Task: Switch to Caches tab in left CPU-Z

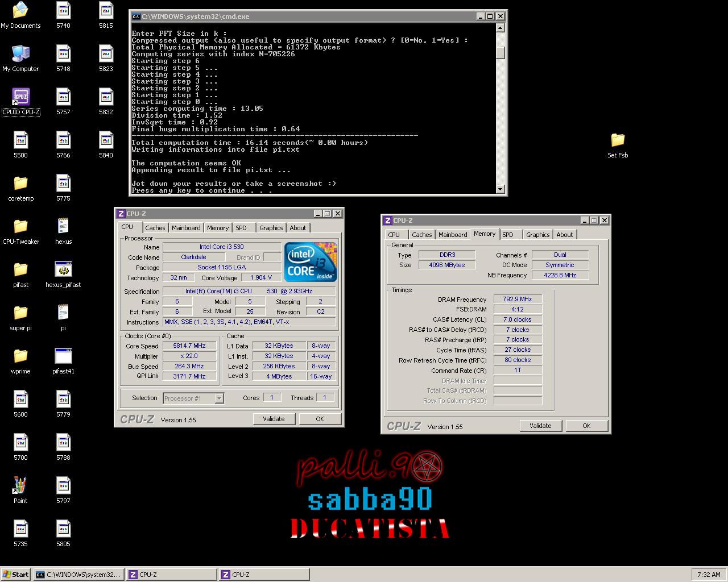Action: pos(155,228)
